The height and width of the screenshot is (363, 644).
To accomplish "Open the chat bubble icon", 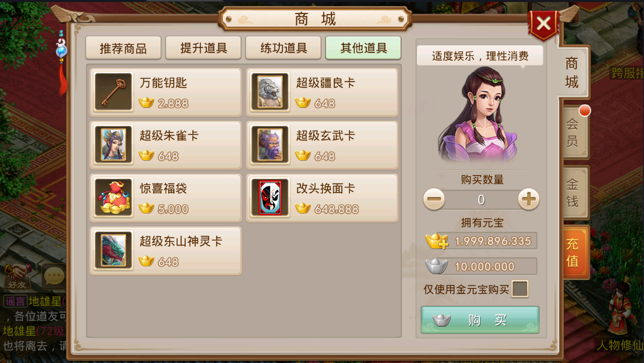I will (x=54, y=275).
